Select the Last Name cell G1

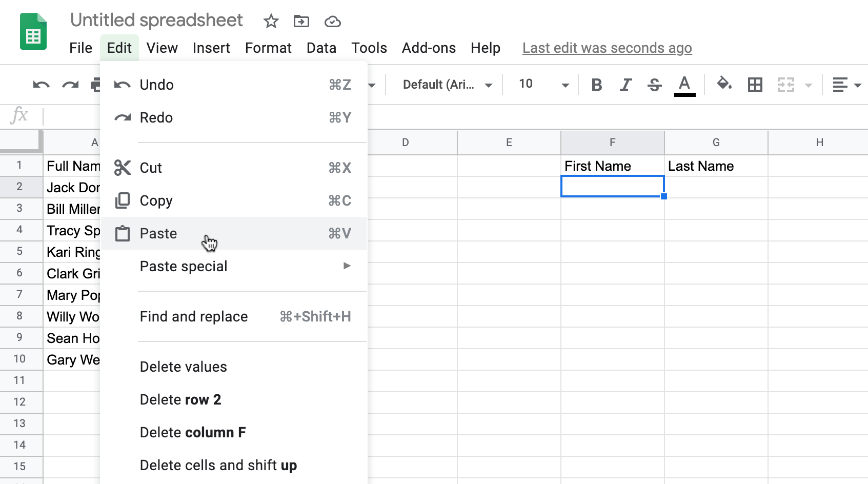716,166
